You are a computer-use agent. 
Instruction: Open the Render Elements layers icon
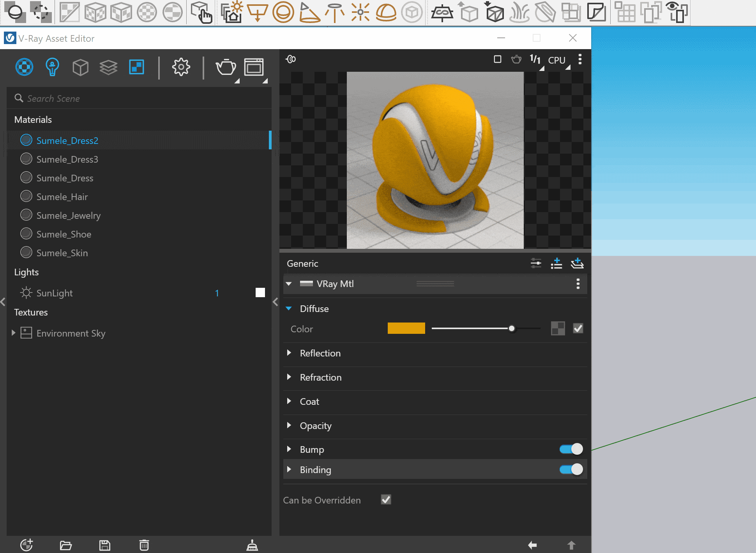(108, 67)
